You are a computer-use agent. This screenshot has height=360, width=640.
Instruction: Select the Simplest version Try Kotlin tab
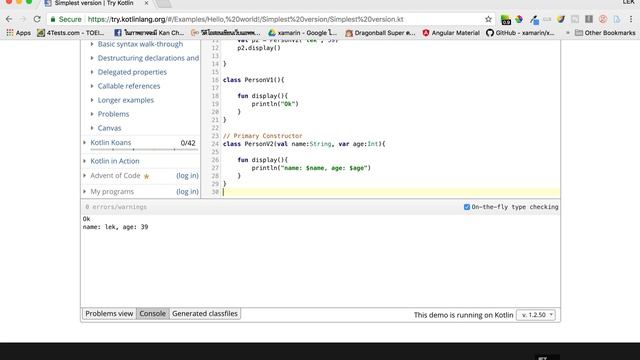click(x=94, y=3)
